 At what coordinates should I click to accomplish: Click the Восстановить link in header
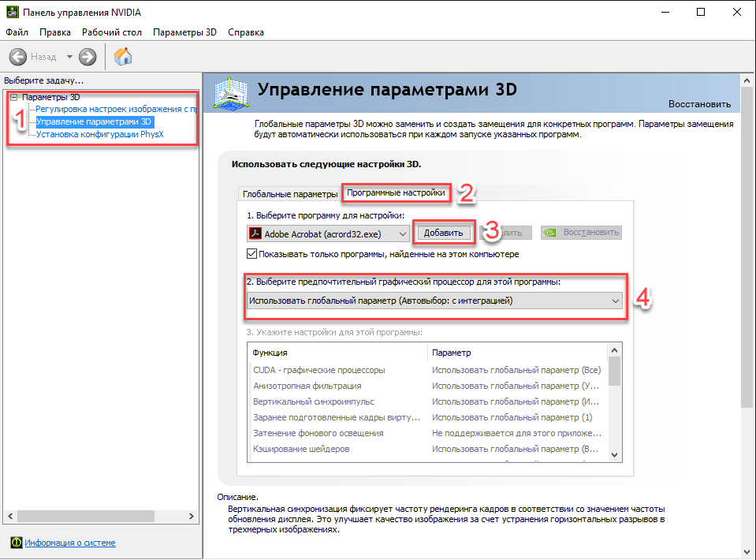pyautogui.click(x=698, y=104)
